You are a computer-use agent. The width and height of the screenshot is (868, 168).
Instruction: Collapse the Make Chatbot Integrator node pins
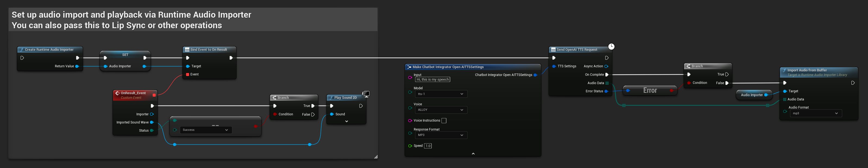tap(473, 154)
